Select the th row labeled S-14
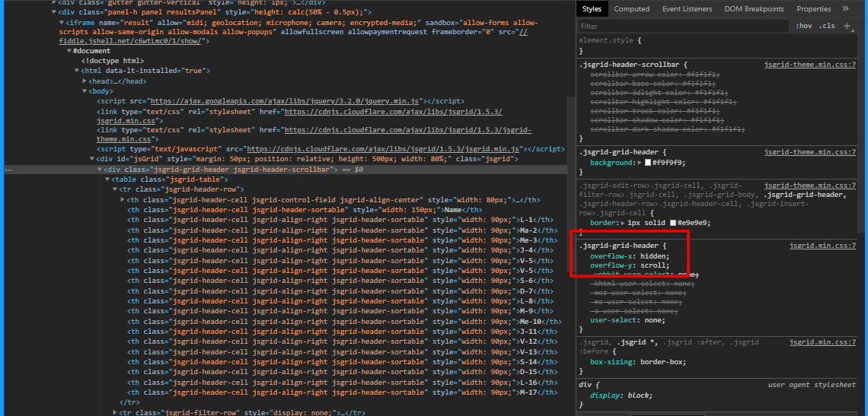 [342, 362]
